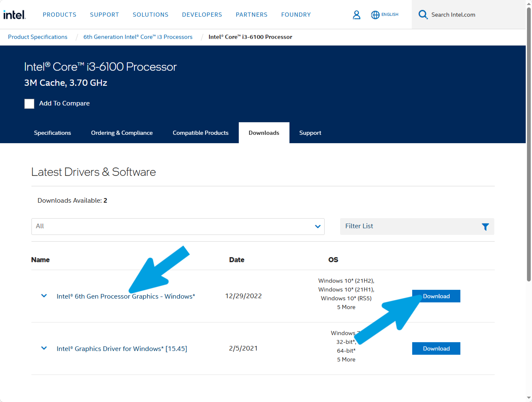Expand Intel Graphics Driver [15.45] row
This screenshot has height=402, width=532.
[44, 348]
